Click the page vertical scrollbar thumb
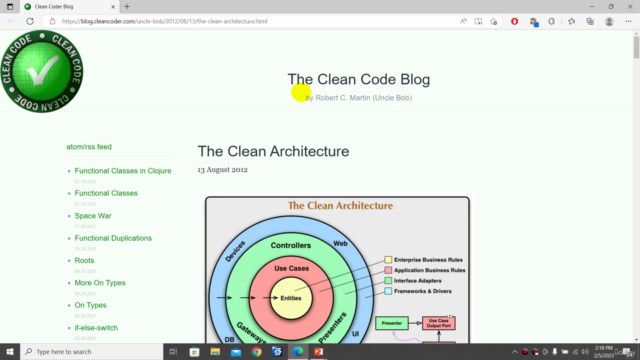Screen dimensions: 640x360 (636, 47)
